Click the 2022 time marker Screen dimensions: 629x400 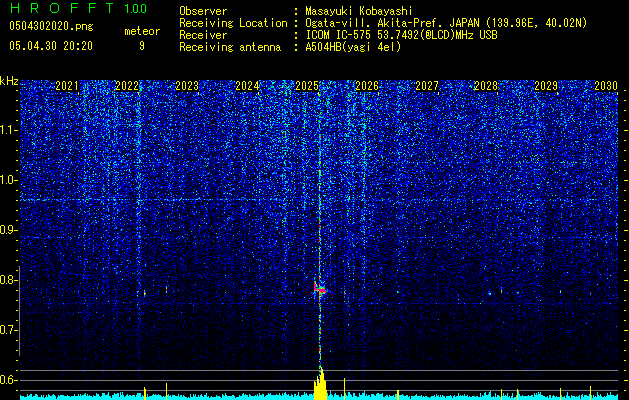tap(127, 86)
